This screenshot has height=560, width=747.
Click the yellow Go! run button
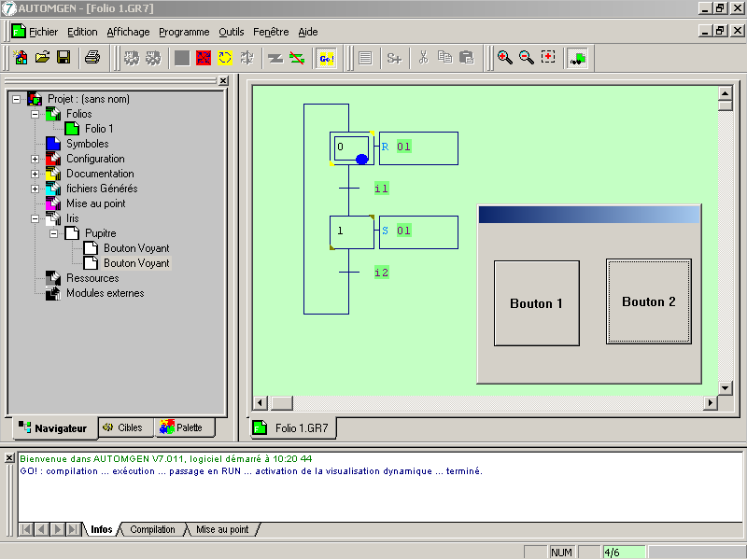[x=326, y=58]
